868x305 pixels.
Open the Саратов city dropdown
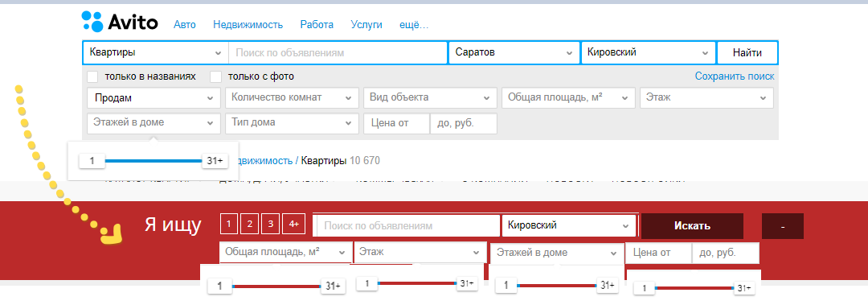(514, 52)
